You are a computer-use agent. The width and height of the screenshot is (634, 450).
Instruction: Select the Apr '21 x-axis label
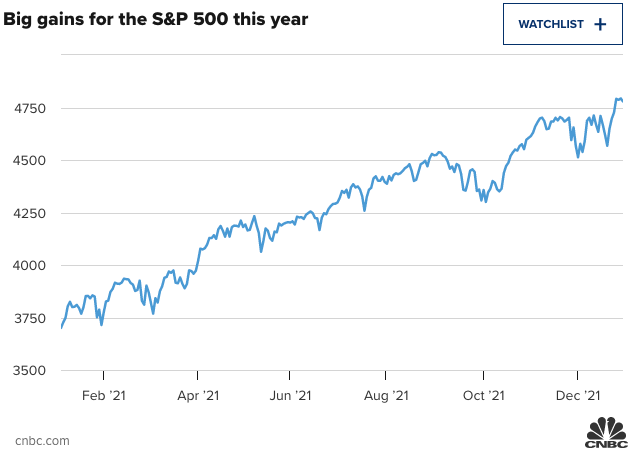(197, 396)
